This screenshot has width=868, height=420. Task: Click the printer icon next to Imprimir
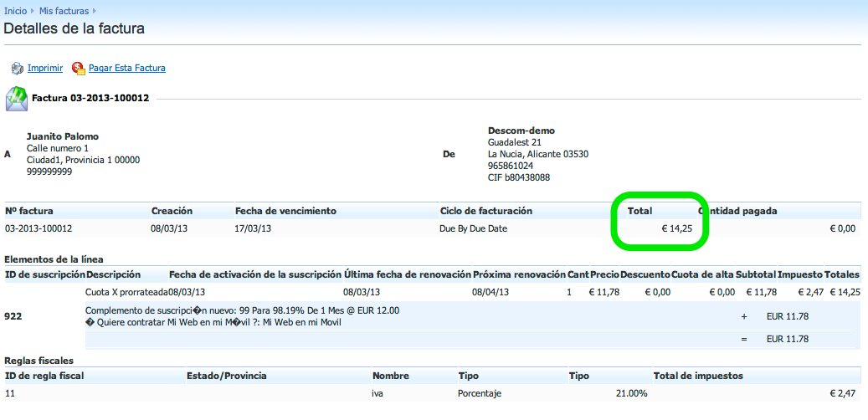17,69
